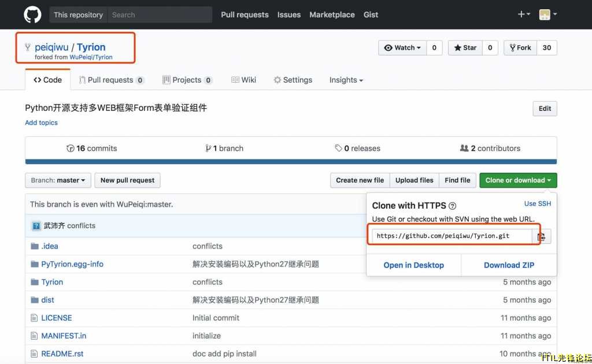The width and height of the screenshot is (592, 364).
Task: Open 'doc add pip install' commit message
Action: coord(224,354)
